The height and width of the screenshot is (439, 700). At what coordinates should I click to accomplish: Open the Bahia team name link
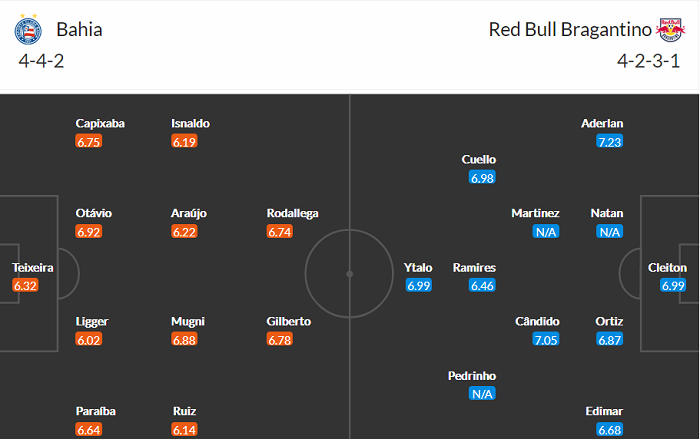(79, 29)
